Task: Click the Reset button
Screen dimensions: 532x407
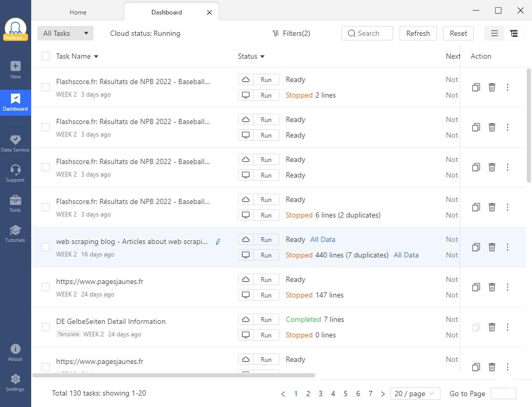Action: click(458, 33)
